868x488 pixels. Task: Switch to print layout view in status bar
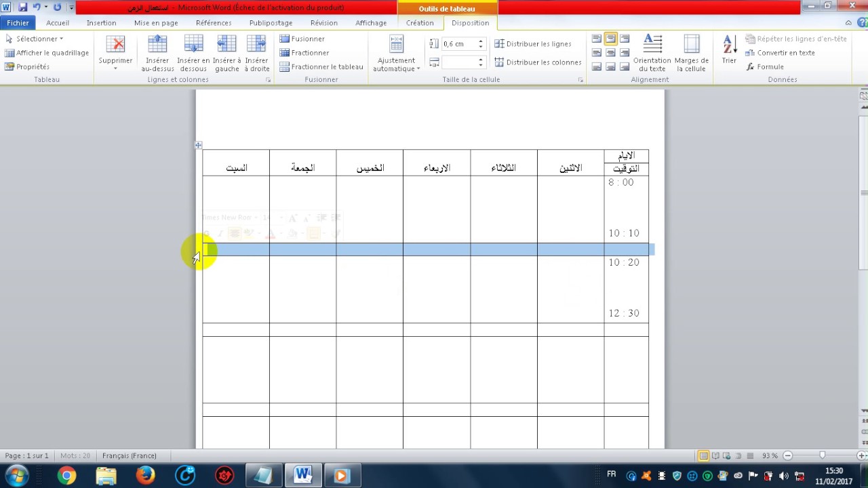[x=703, y=455]
